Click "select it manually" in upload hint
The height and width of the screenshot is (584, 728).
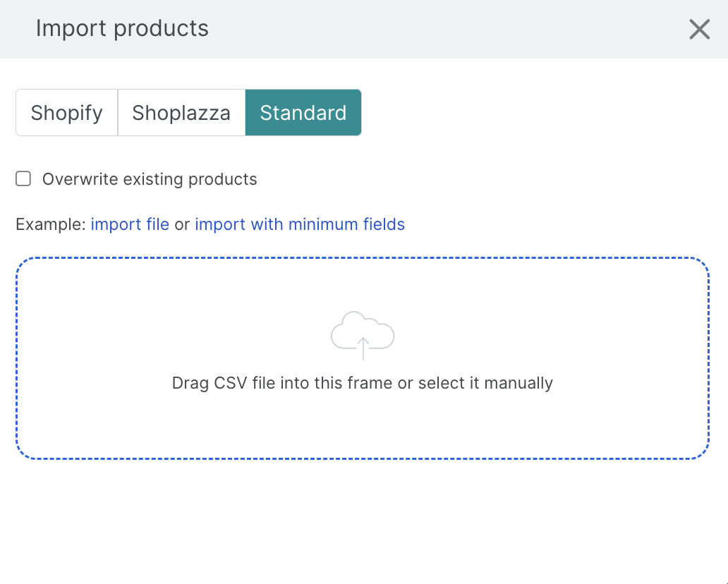(x=485, y=384)
